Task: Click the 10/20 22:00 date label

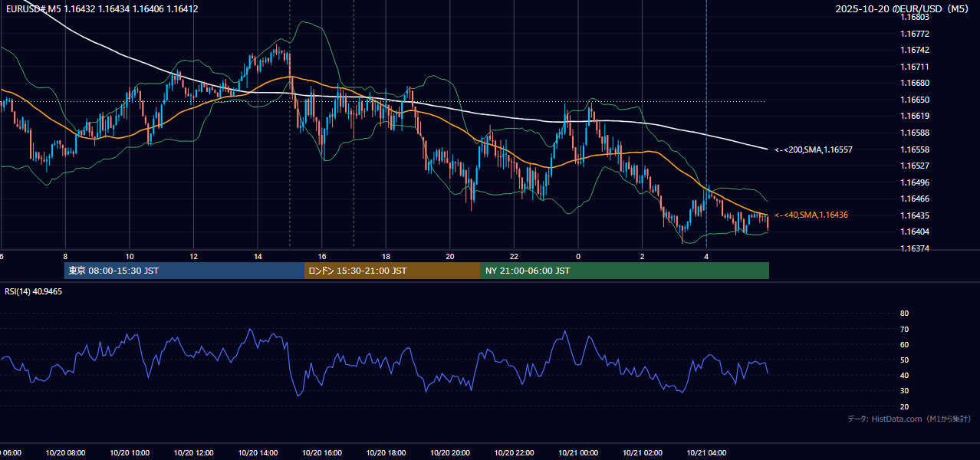Action: pos(515,453)
